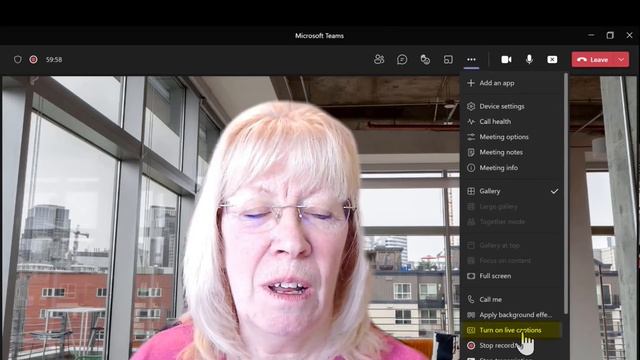Click the shield security icon
Viewport: 640px width, 360px height.
click(18, 60)
